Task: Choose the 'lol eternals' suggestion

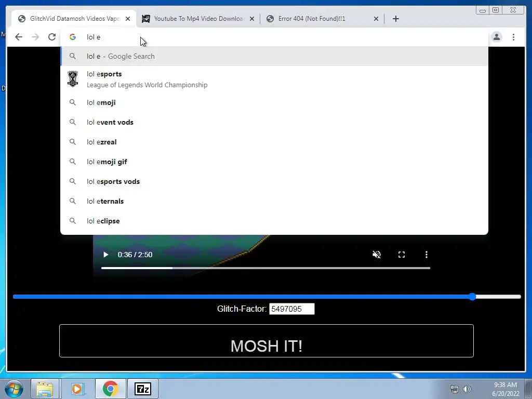Action: pyautogui.click(x=274, y=201)
